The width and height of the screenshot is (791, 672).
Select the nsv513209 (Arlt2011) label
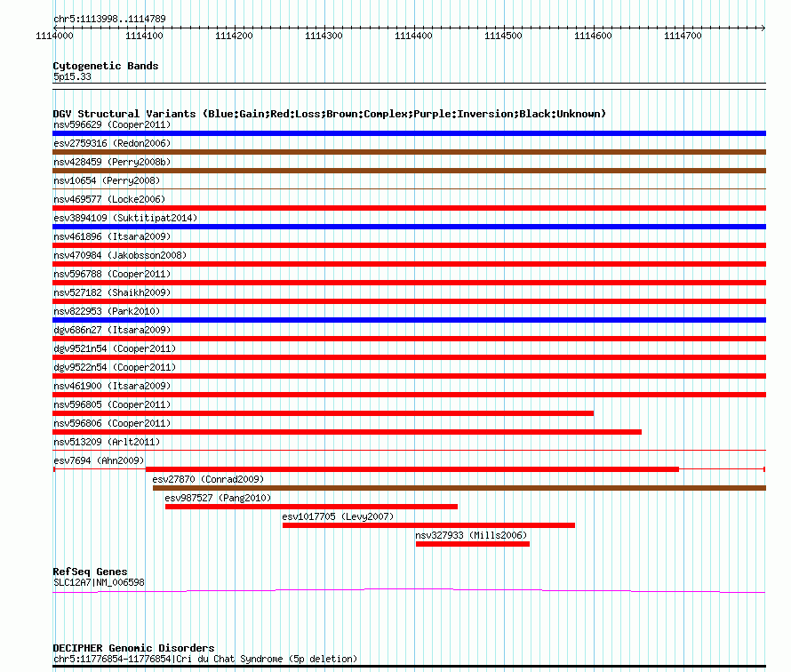coord(107,442)
